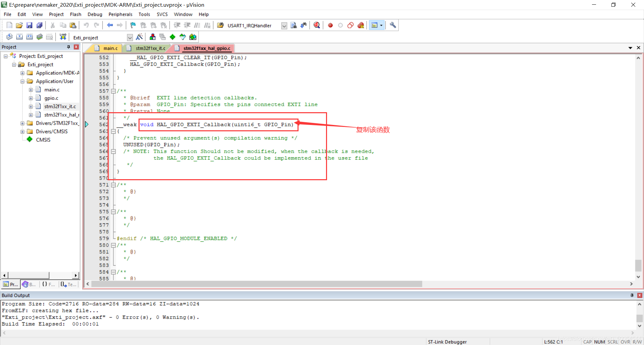This screenshot has width=644, height=345.
Task: Collapse the Application/User folder
Action: pyautogui.click(x=22, y=81)
